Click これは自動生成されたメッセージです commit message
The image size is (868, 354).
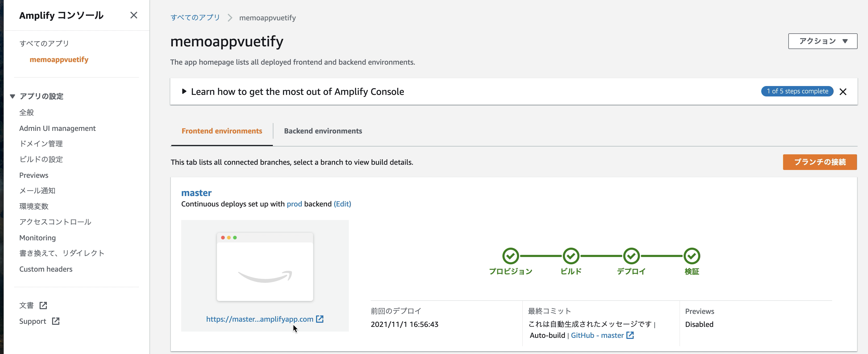(590, 324)
